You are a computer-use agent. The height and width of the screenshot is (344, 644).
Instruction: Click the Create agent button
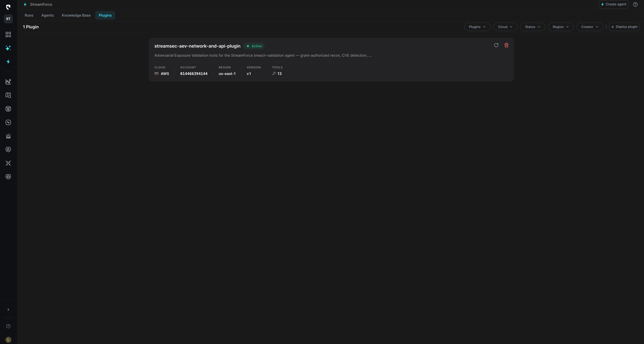(613, 4)
